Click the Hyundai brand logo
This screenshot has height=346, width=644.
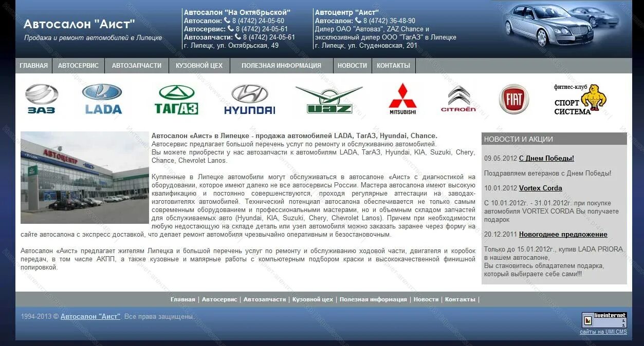(x=250, y=99)
